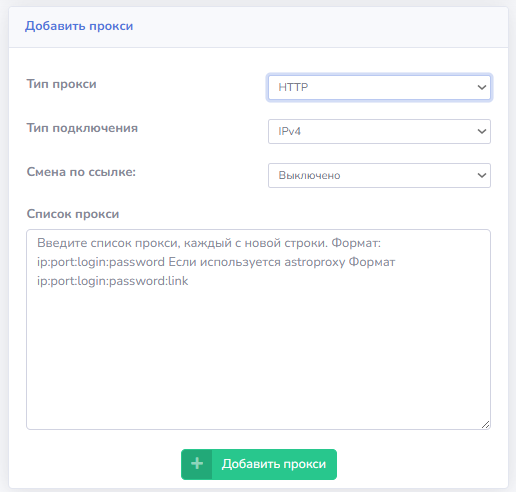Open the Тип прокси dropdown showing HTTP
The image size is (516, 492).
point(379,87)
